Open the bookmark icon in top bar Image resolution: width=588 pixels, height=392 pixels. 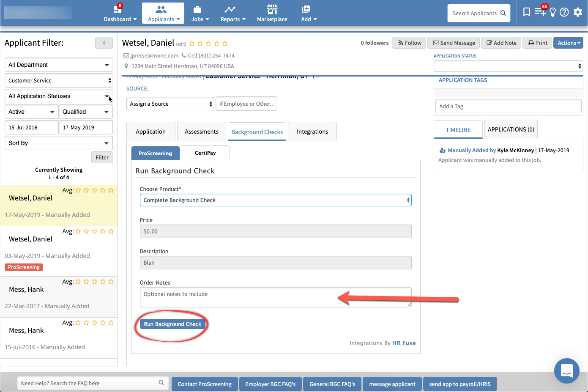coord(526,12)
